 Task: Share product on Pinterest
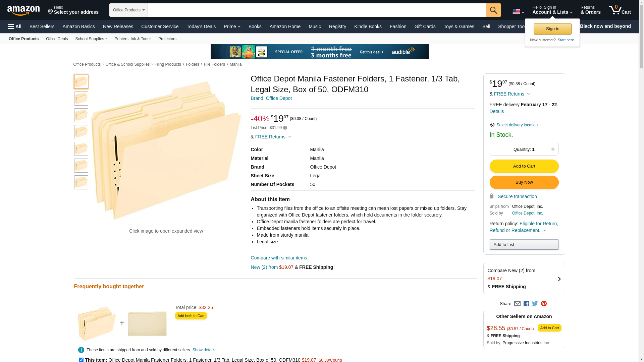[544, 304]
